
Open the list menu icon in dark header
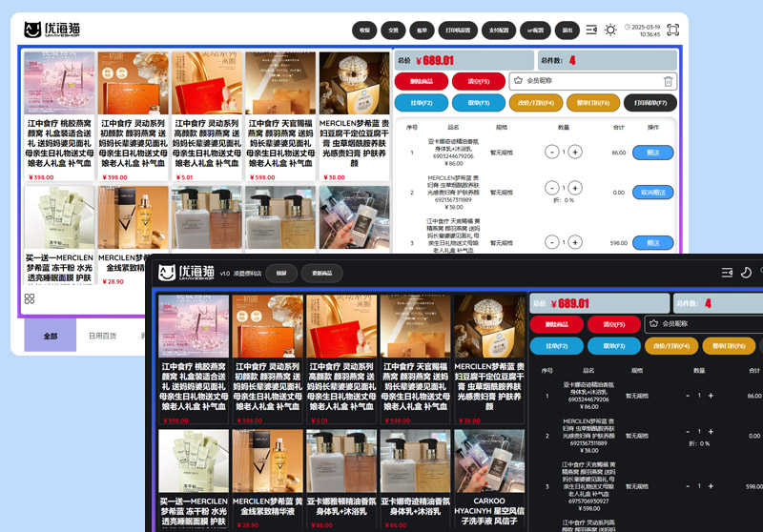click(x=727, y=273)
